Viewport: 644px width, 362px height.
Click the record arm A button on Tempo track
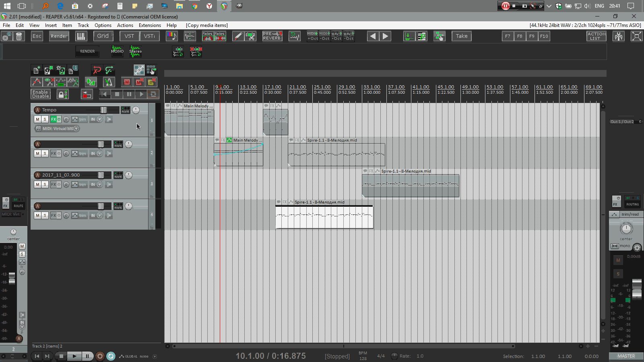coord(37,110)
